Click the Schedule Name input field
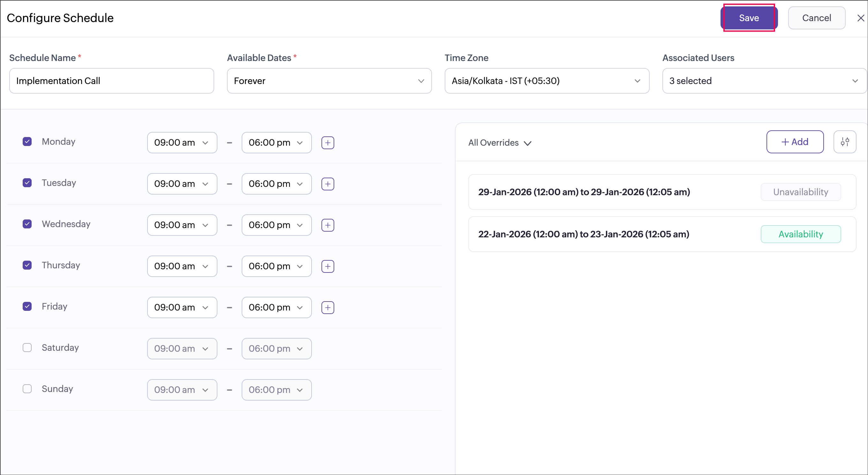868x475 pixels. (111, 81)
